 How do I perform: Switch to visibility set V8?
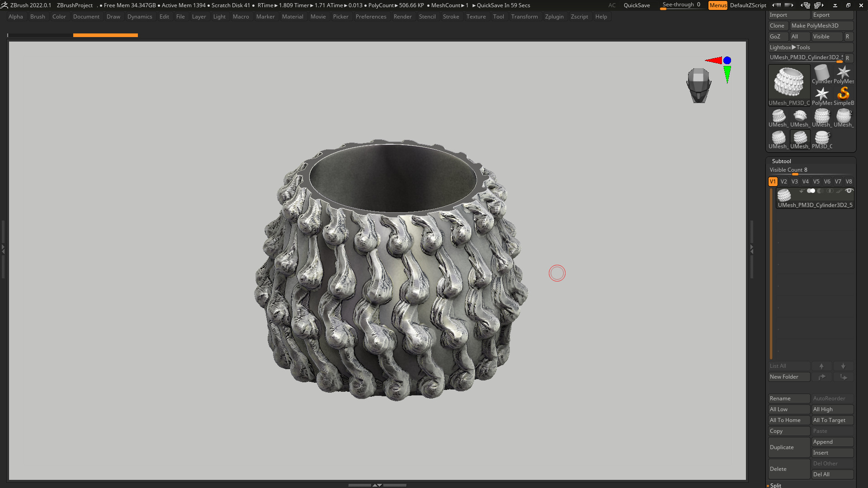click(849, 182)
